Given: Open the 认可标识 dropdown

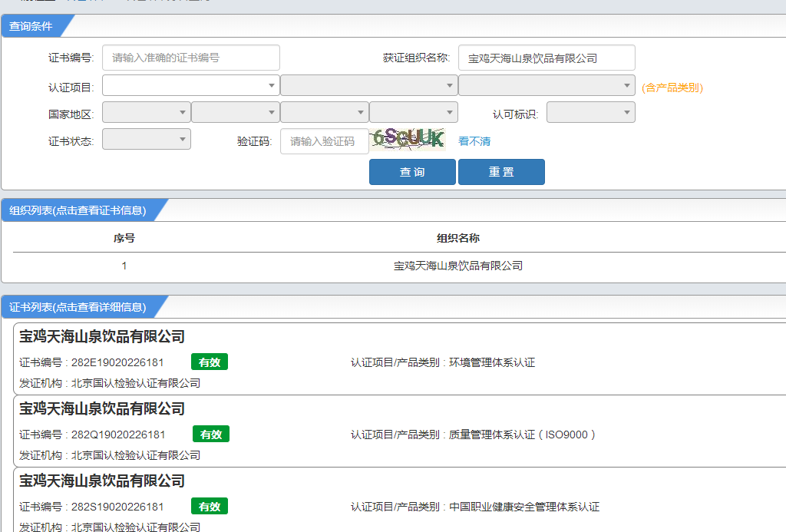Looking at the screenshot, I should click(x=591, y=112).
